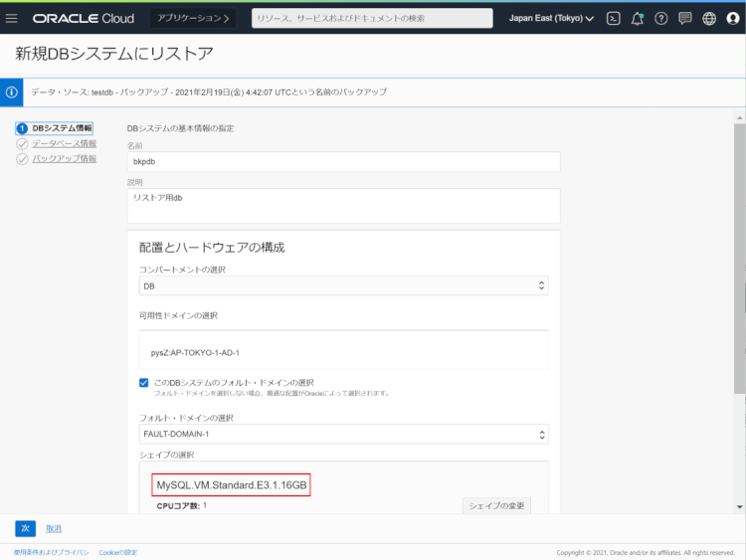Open the support chat icon
The width and height of the screenshot is (746, 560).
tap(685, 18)
